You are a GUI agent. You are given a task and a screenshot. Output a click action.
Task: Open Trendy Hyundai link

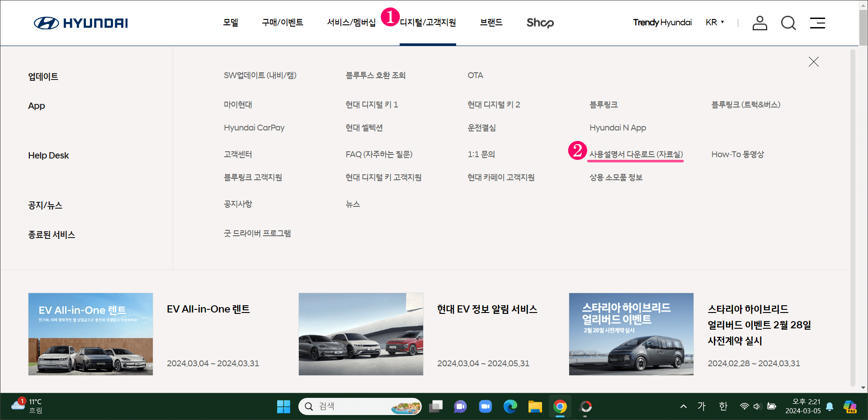pos(662,23)
